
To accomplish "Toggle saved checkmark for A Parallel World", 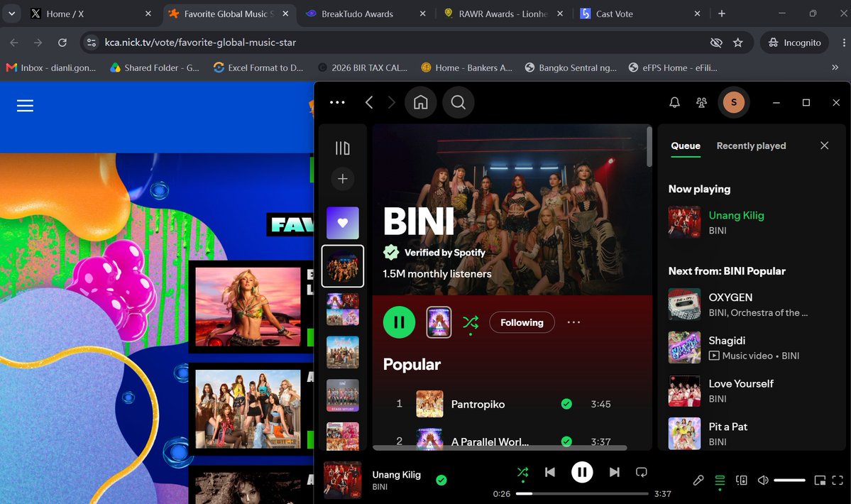I will coord(566,442).
